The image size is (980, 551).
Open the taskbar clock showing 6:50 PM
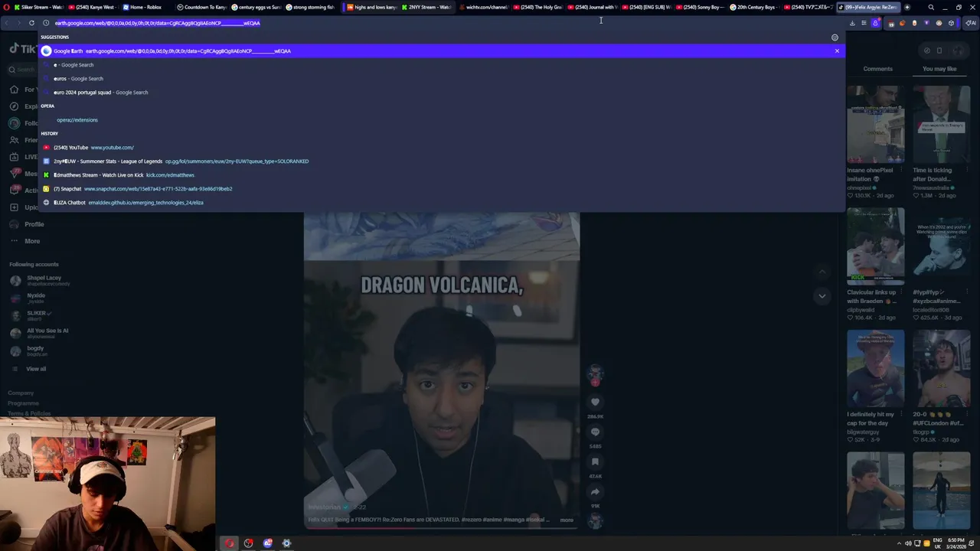955,543
